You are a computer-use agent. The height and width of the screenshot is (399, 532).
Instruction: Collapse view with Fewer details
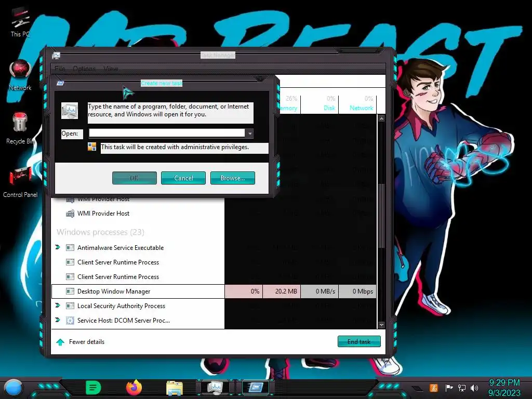[81, 342]
